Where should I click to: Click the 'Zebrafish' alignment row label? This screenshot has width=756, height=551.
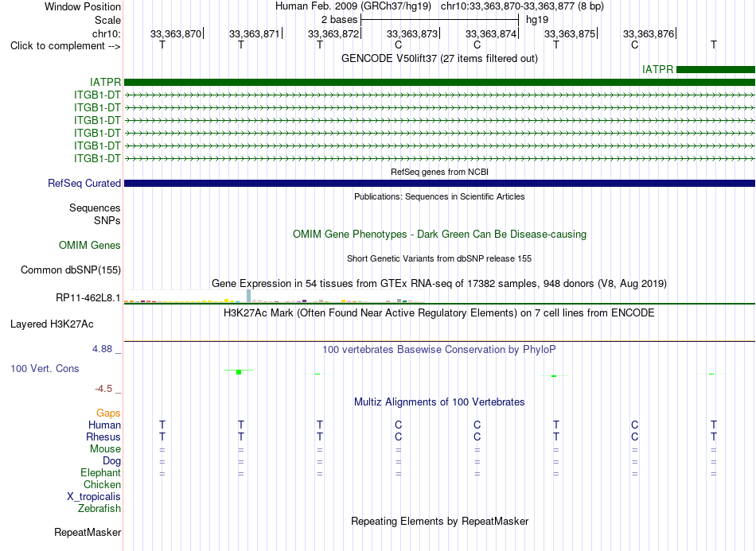pyautogui.click(x=99, y=508)
